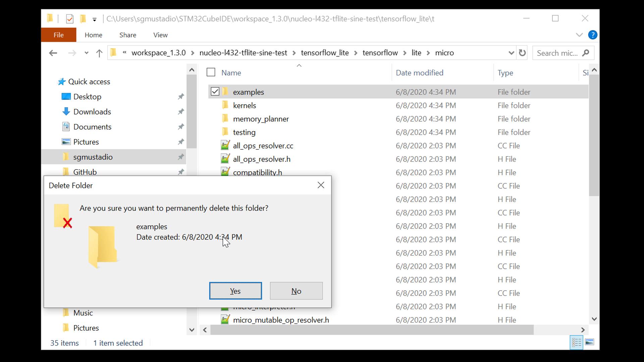Viewport: 644px width, 362px height.
Task: Open the recent locations dropdown arrow
Action: coord(87,53)
